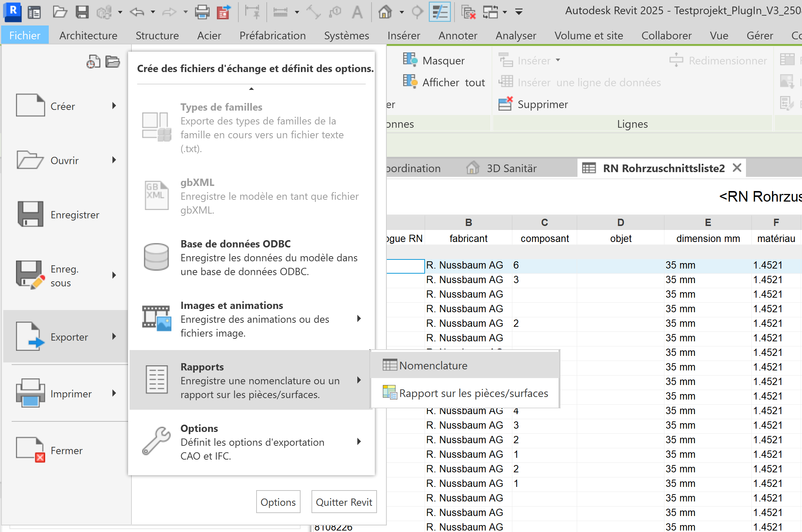Toggle the Thin Lines toolbar icon

coord(440,12)
